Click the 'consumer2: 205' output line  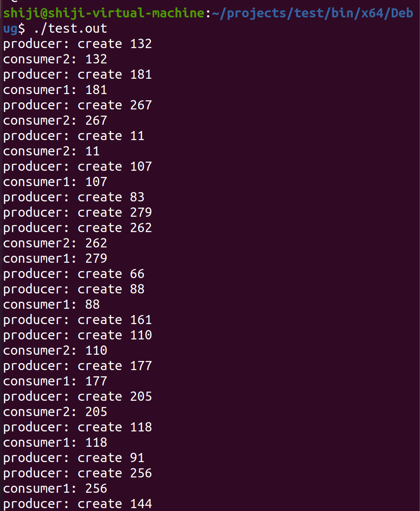(x=55, y=412)
